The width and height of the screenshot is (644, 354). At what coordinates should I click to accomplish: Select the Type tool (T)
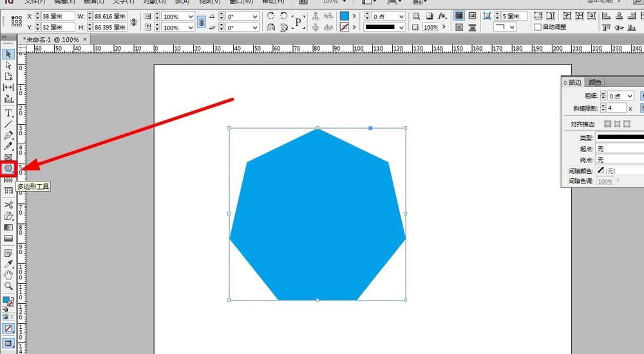click(x=8, y=113)
